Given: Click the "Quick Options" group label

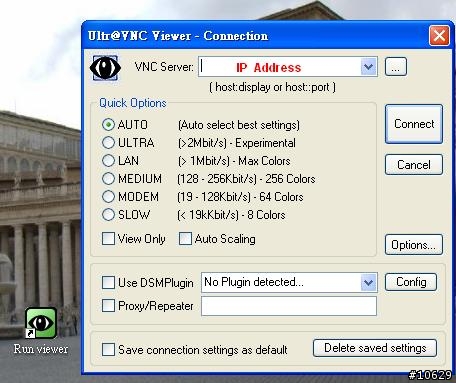Looking at the screenshot, I should (133, 103).
